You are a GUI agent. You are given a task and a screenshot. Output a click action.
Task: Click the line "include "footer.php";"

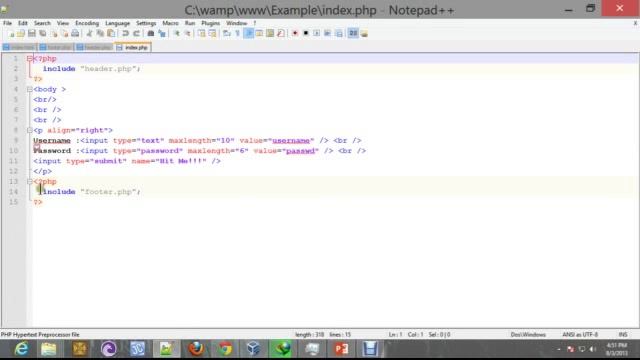(91, 192)
